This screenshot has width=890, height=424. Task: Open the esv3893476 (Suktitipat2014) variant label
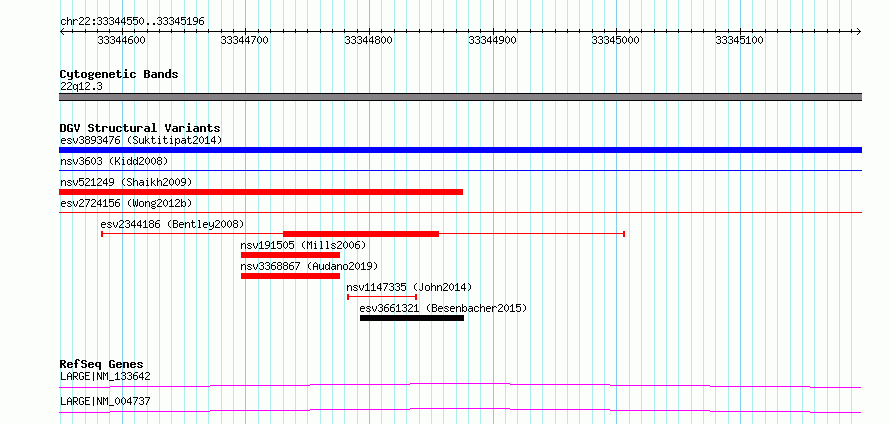click(141, 140)
